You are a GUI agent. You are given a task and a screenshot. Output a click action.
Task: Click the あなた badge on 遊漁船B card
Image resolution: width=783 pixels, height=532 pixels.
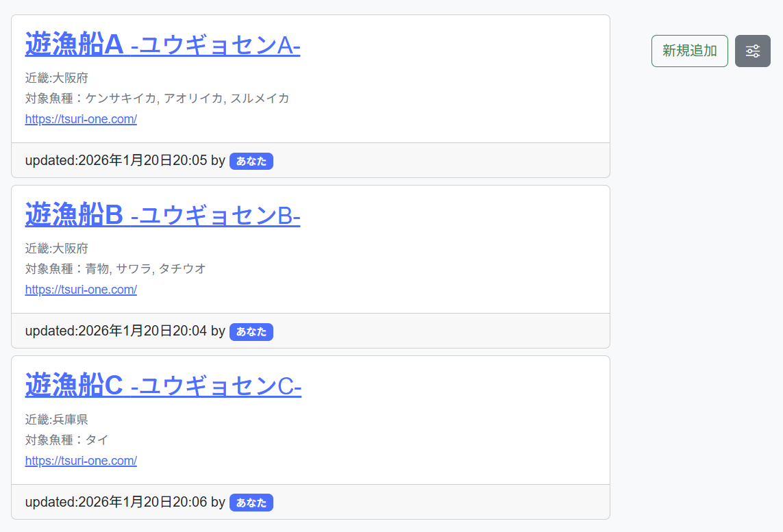point(251,331)
